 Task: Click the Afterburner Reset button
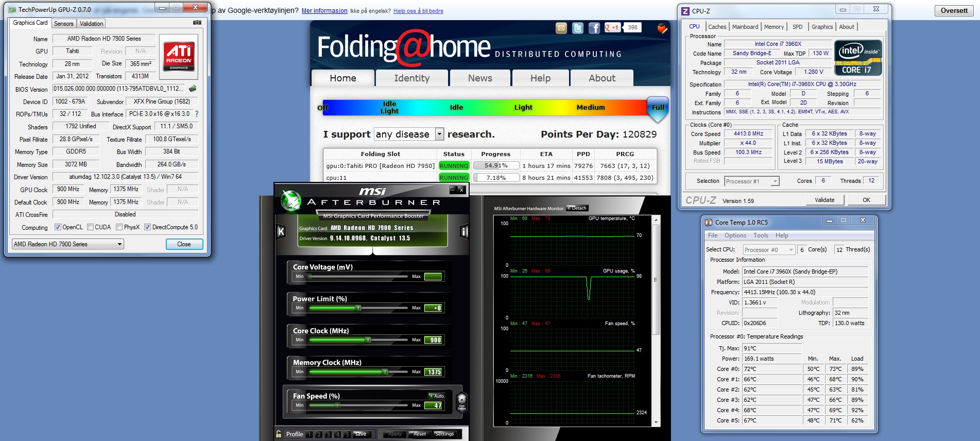tap(420, 434)
